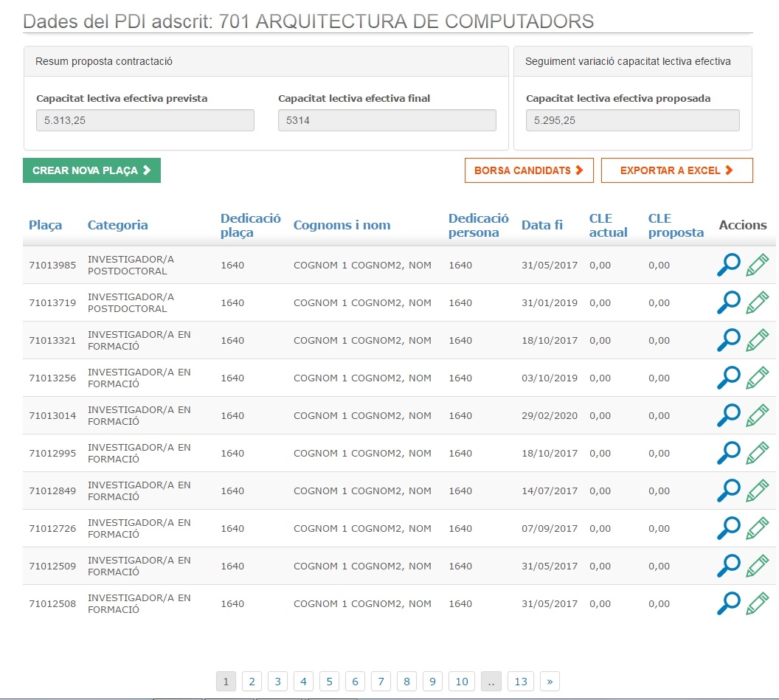Sort by Cognoms i nom header
This screenshot has width=779, height=700.
coord(342,226)
